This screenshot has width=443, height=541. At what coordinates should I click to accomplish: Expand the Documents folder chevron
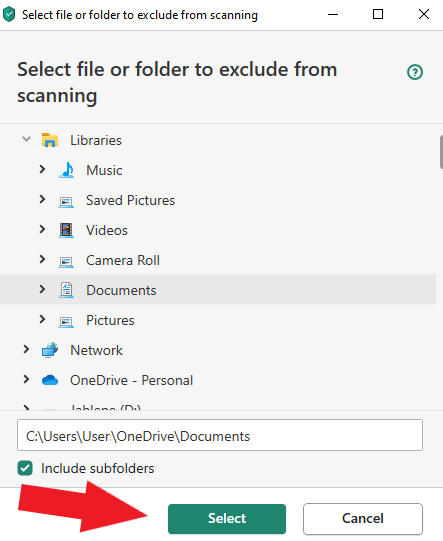click(42, 289)
